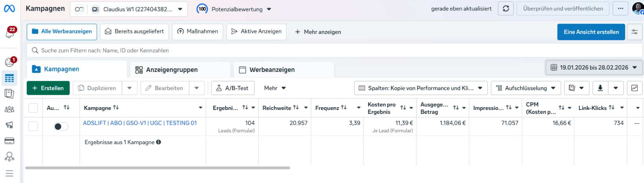Screen dimensions: 644x183
Task: Open the connections nodes icon in sidebar
Action: [x=9, y=157]
